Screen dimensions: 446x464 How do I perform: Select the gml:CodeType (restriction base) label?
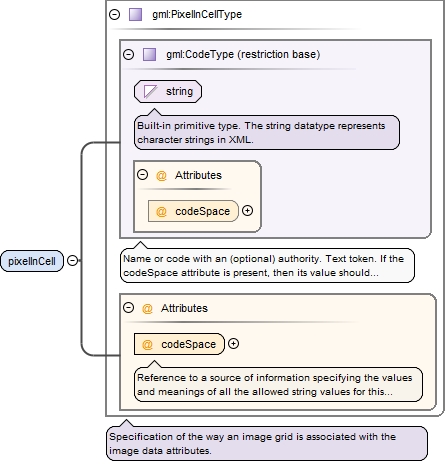[x=243, y=54]
